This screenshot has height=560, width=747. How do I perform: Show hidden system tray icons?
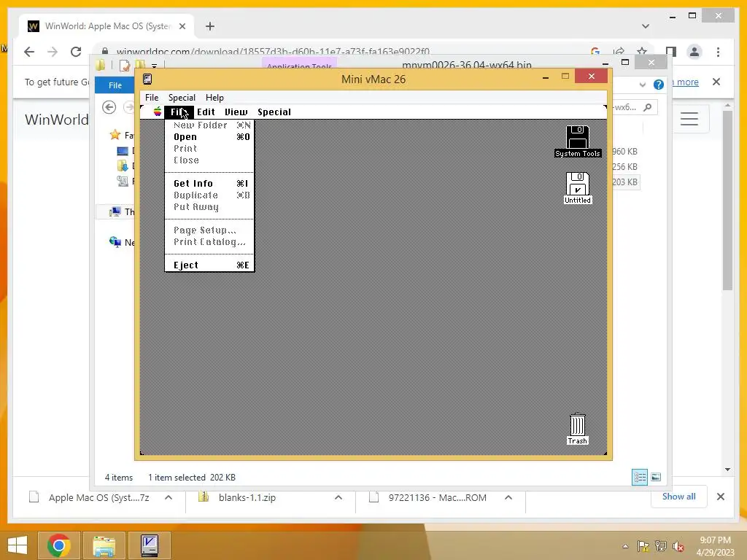pos(625,546)
